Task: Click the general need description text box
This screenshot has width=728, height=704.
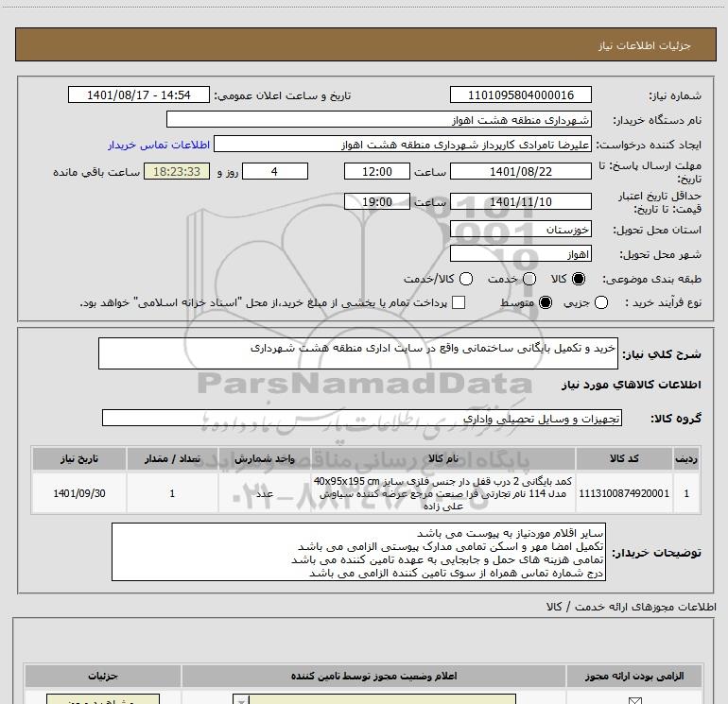Action: 358,353
